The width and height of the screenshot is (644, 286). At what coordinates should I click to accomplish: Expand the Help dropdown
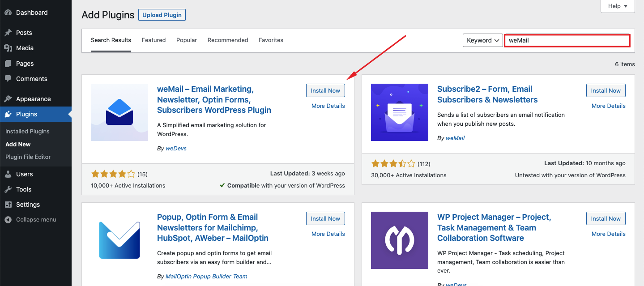click(617, 6)
